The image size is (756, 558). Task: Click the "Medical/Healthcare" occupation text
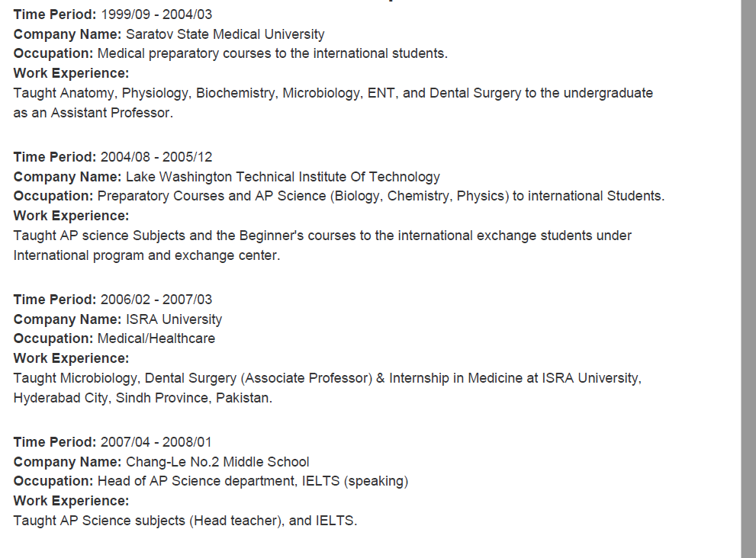[x=156, y=338]
